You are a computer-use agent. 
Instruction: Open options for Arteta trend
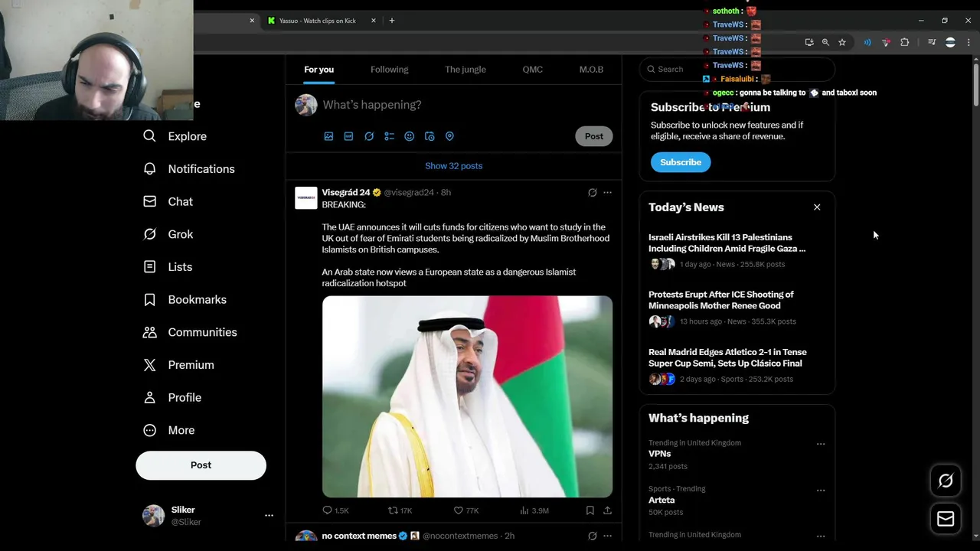(x=821, y=490)
